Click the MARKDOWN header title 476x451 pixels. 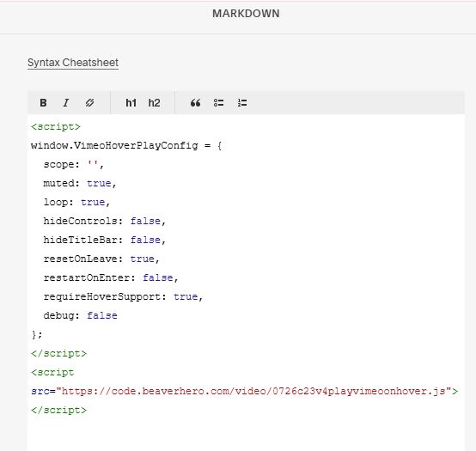[246, 14]
